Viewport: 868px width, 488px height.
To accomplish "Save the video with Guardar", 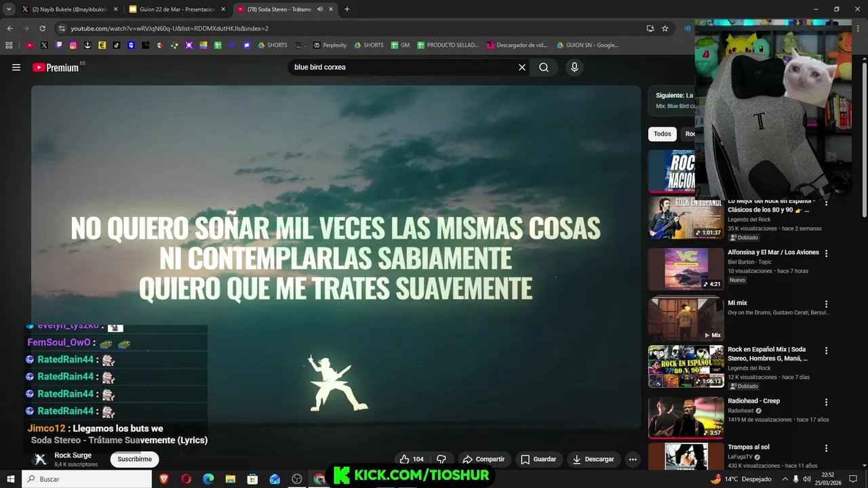I will tap(538, 459).
